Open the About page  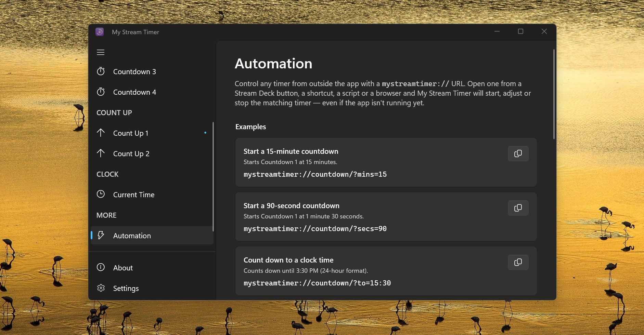pos(152,268)
